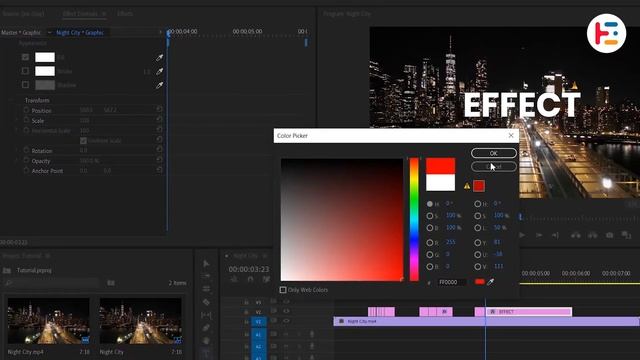Click the out-of-gamut warning triangle icon
This screenshot has width=640, height=360.
point(467,186)
